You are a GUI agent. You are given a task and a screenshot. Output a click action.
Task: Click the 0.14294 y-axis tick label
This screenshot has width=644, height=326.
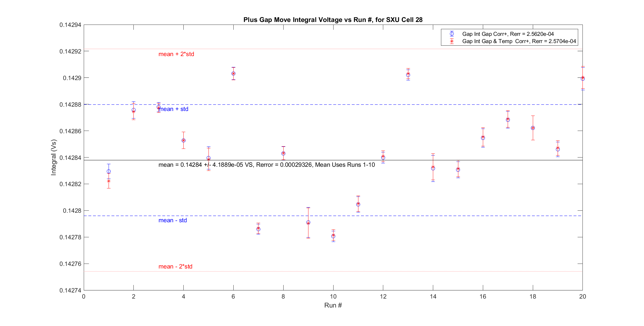(70, 25)
